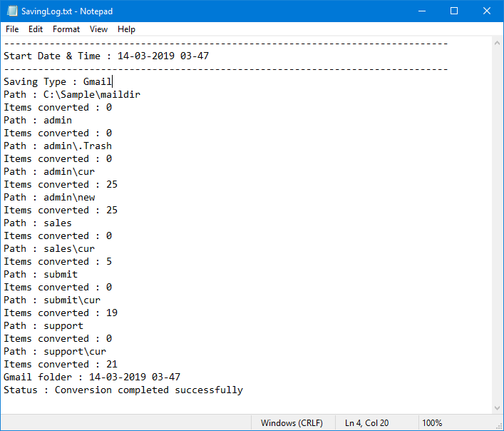Click the 'Path : C:\Sample\maildir' line
This screenshot has height=431, width=504.
click(x=72, y=95)
